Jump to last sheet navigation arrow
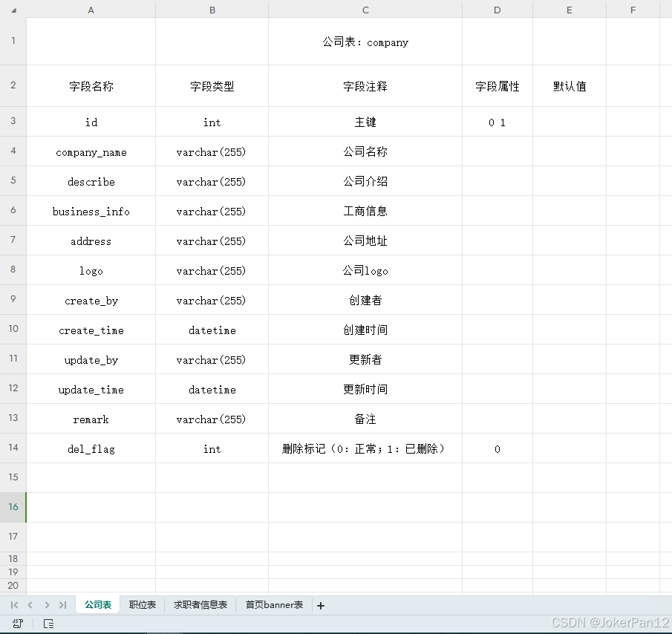The height and width of the screenshot is (634, 672). (62, 605)
